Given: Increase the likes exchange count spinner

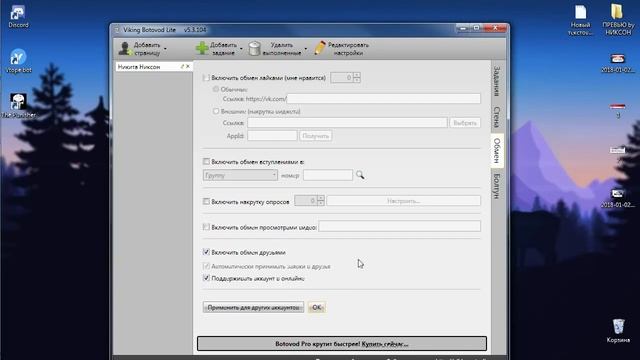Looking at the screenshot, I should (357, 75).
